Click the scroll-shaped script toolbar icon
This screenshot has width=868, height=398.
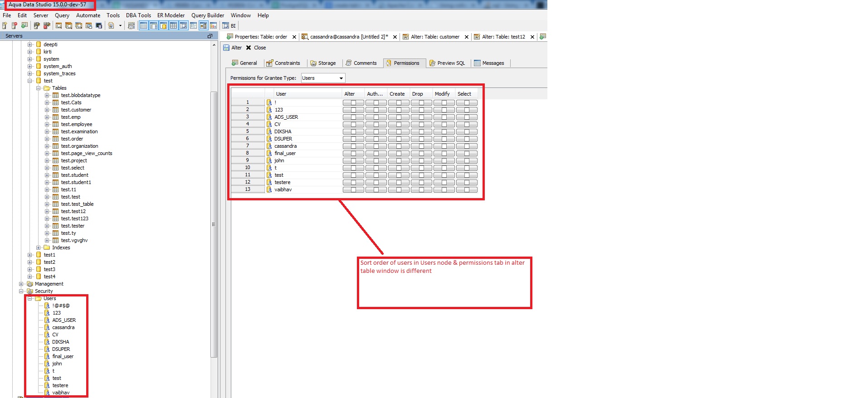[x=132, y=26]
